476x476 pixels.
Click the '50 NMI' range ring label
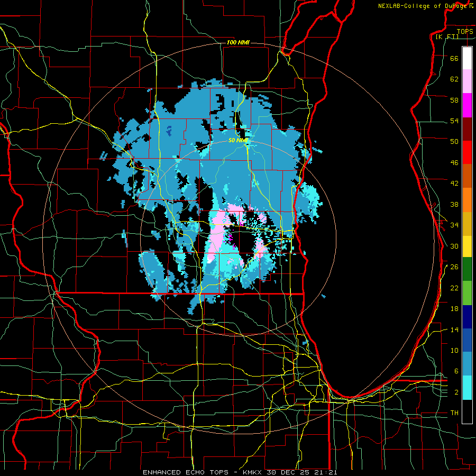coord(238,140)
